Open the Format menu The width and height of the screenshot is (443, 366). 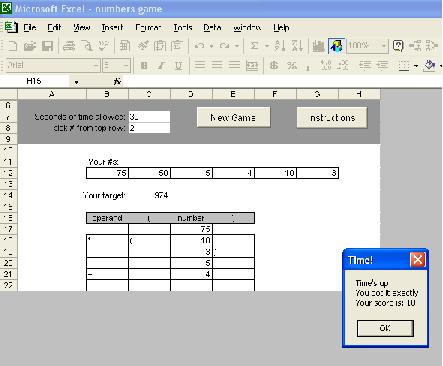click(148, 28)
